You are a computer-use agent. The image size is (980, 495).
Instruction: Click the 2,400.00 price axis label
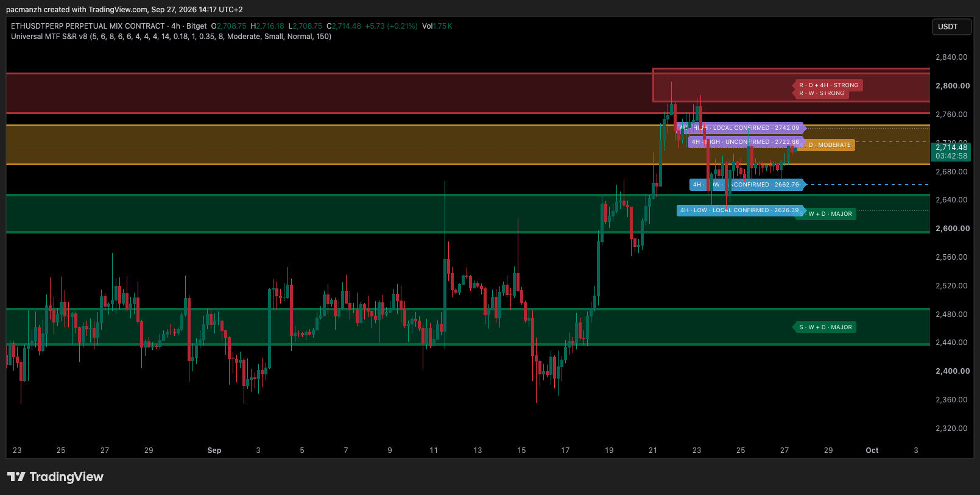tap(953, 371)
